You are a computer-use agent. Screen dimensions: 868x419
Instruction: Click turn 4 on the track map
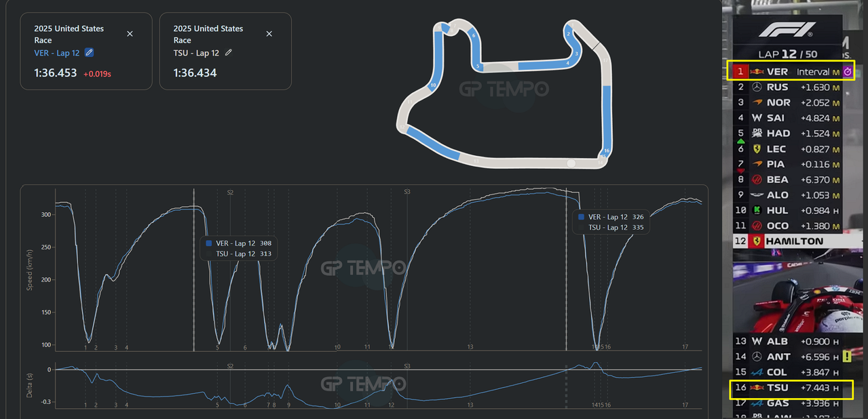(567, 63)
